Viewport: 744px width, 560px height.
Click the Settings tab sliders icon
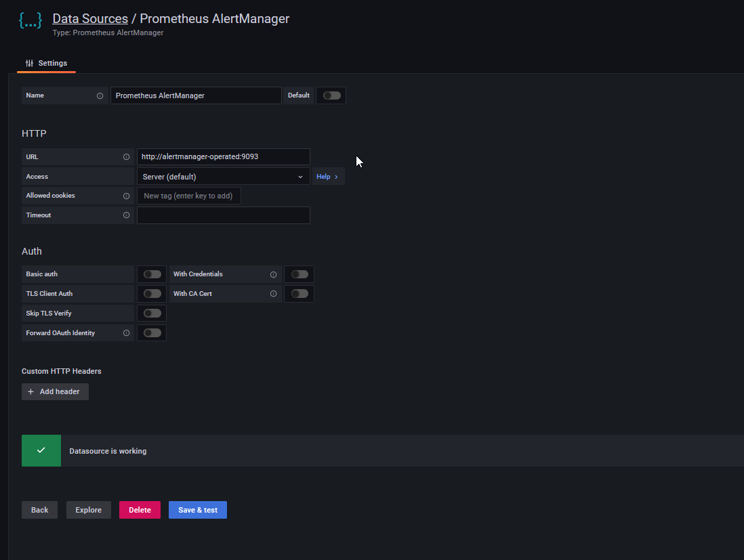tap(29, 63)
